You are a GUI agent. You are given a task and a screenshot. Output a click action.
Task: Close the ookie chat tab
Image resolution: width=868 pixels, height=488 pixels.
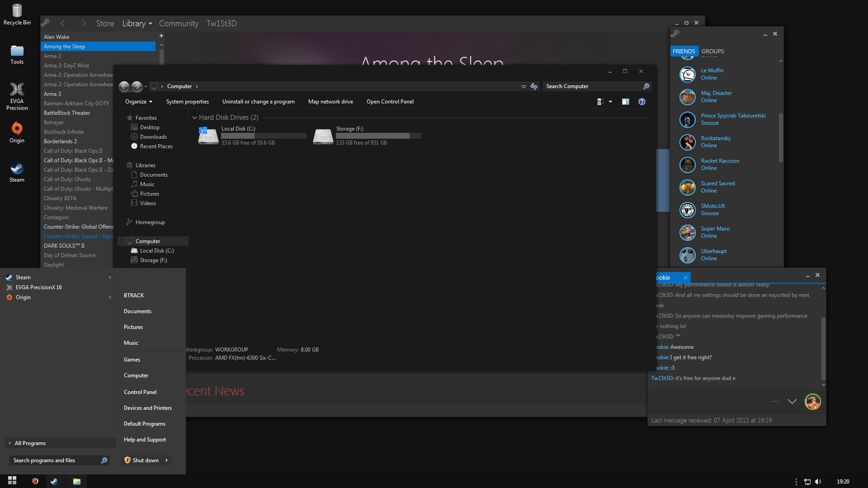pyautogui.click(x=685, y=277)
